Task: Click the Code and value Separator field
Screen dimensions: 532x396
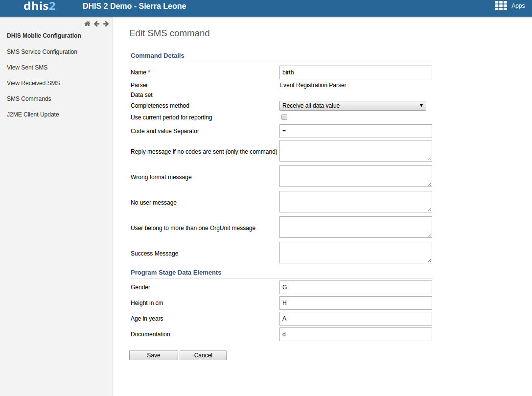Action: pyautogui.click(x=355, y=131)
